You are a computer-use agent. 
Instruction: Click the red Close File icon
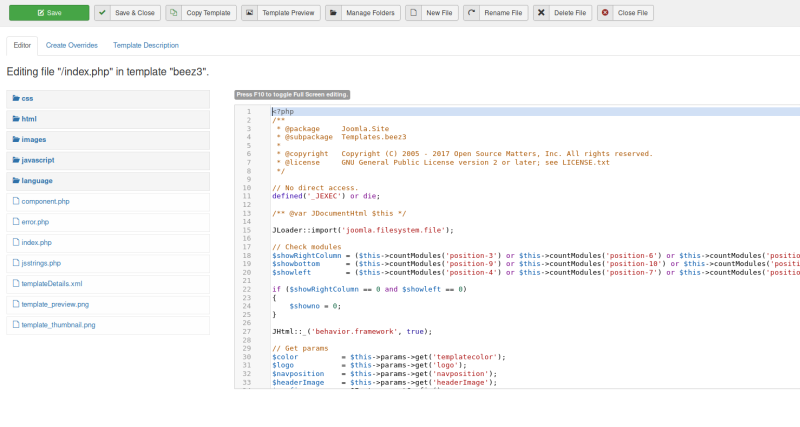[607, 13]
